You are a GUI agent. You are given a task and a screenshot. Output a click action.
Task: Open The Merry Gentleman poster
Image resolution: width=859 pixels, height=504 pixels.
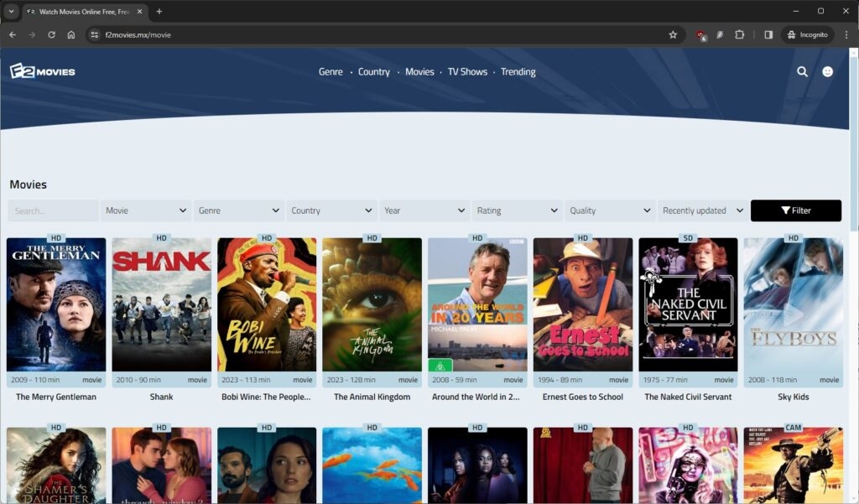(x=56, y=304)
